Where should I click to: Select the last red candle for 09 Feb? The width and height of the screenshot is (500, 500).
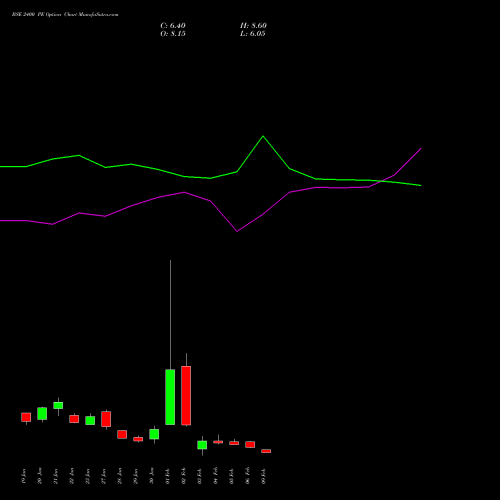click(x=266, y=451)
